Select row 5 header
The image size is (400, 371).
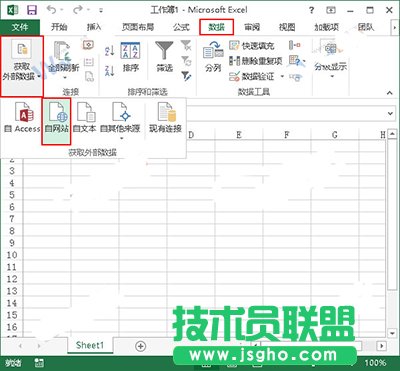click(12, 195)
